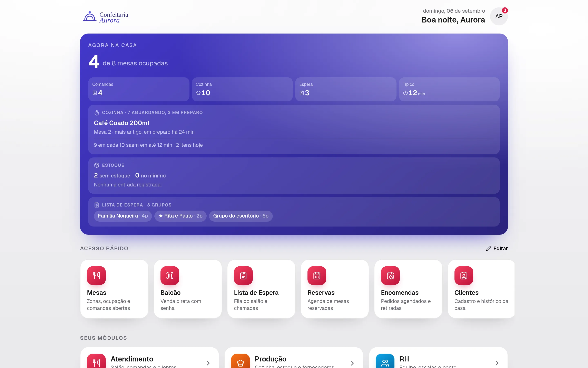The image size is (588, 368).
Task: Expand the Atendimento module chevron
Action: [208, 363]
